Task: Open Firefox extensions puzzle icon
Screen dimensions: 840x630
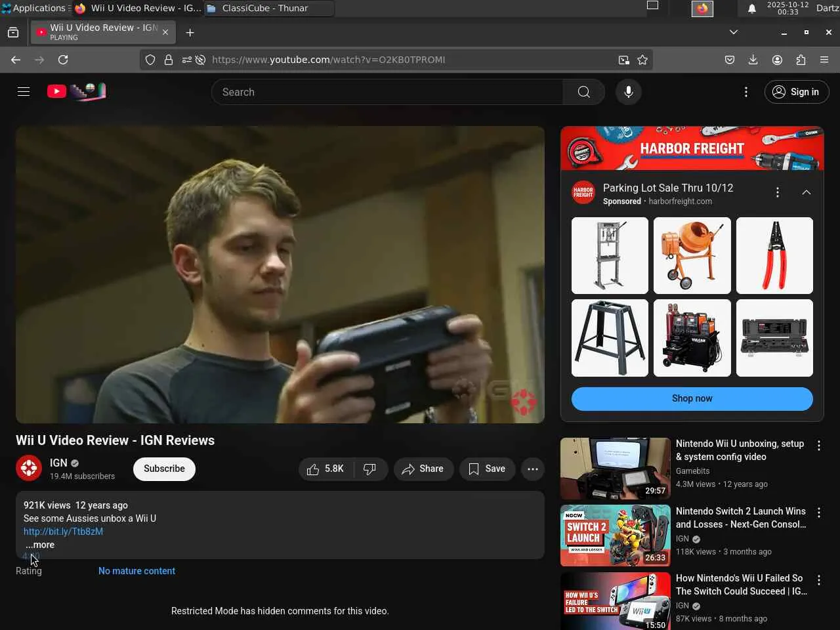Action: point(801,60)
